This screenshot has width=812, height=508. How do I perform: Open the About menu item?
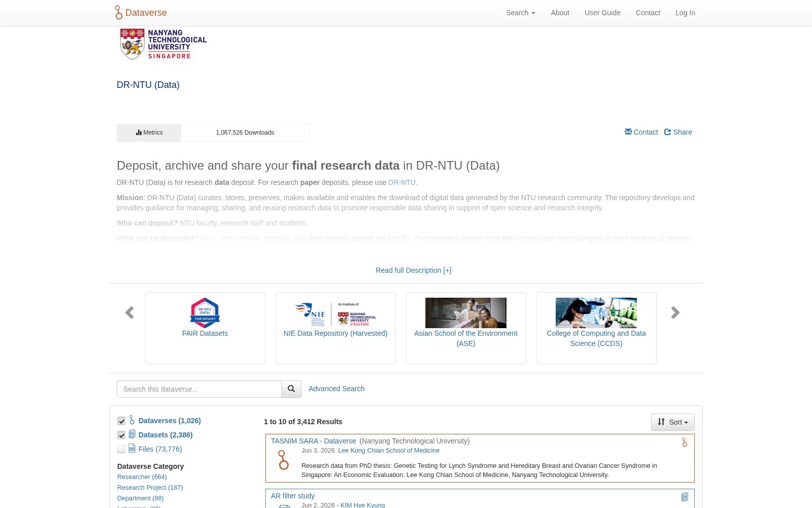pos(560,13)
